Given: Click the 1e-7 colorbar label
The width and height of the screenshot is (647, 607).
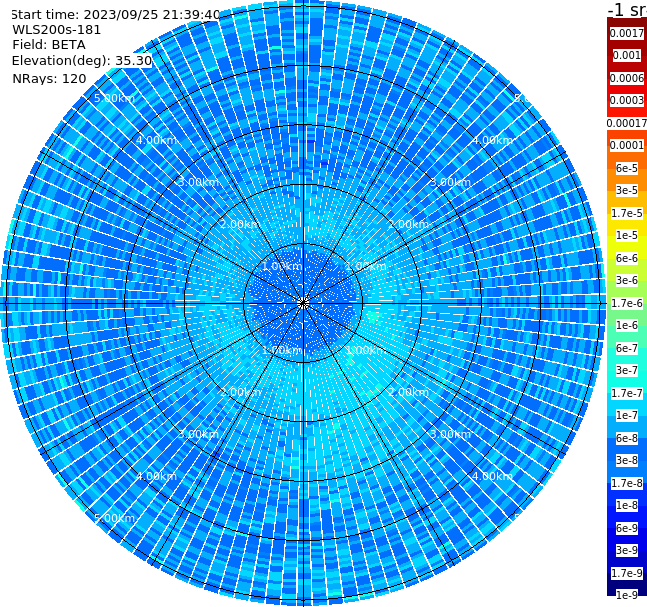Looking at the screenshot, I should pos(627,415).
